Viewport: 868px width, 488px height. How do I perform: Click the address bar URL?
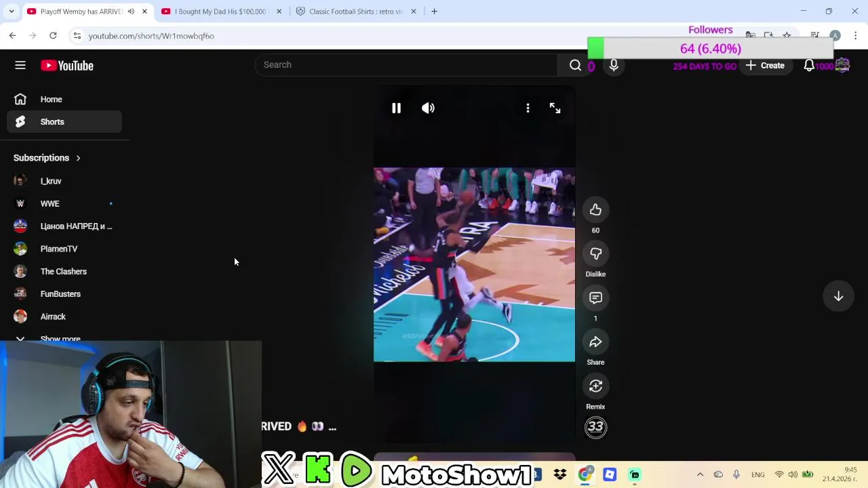click(x=151, y=36)
